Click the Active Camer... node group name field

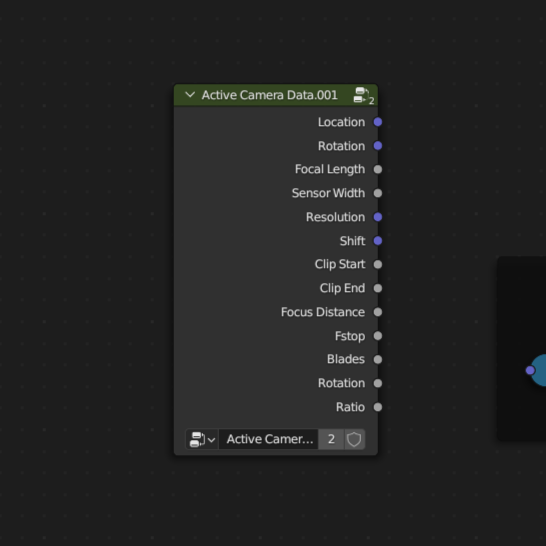click(x=268, y=439)
